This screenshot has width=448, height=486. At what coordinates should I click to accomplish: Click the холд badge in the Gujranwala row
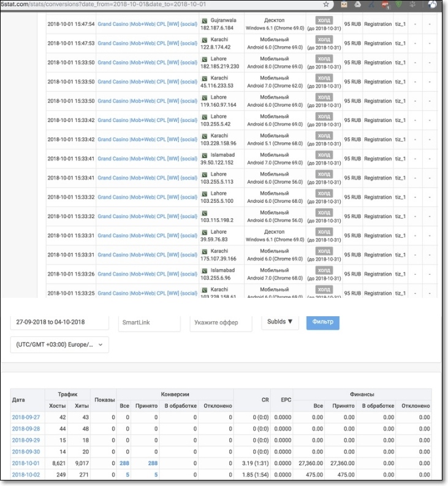[x=324, y=20]
